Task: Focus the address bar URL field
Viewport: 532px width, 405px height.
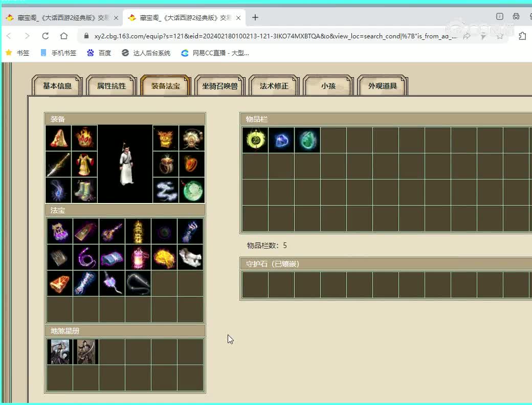Action: point(276,36)
